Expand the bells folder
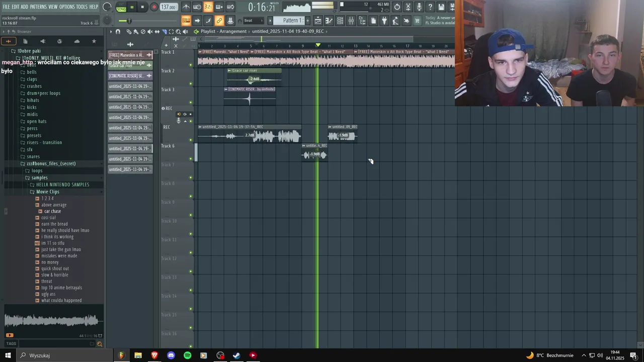Screen dimensions: 644x362 point(32,72)
